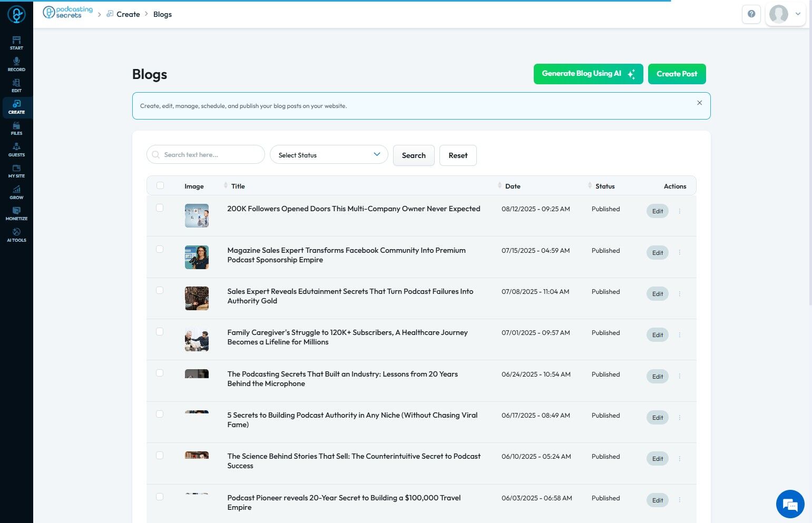Click Generate Blog Using AI button

tap(588, 74)
